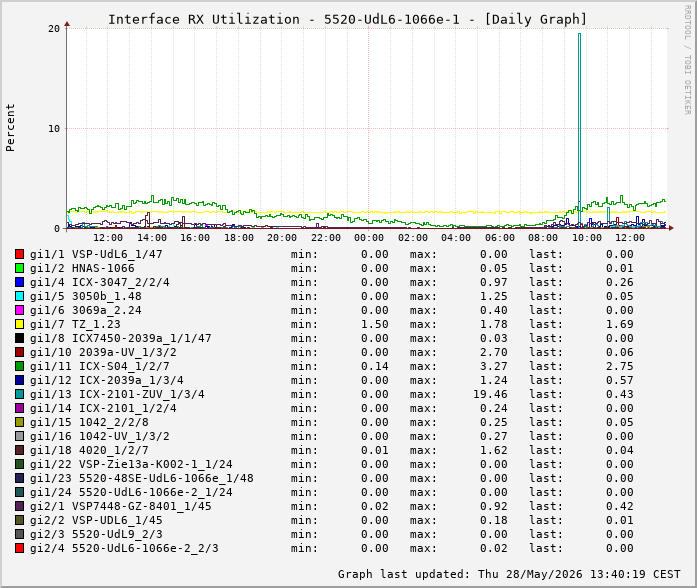Viewport: 697px width, 588px height.
Task: Click the 06:00 time axis label
Action: tap(500, 238)
